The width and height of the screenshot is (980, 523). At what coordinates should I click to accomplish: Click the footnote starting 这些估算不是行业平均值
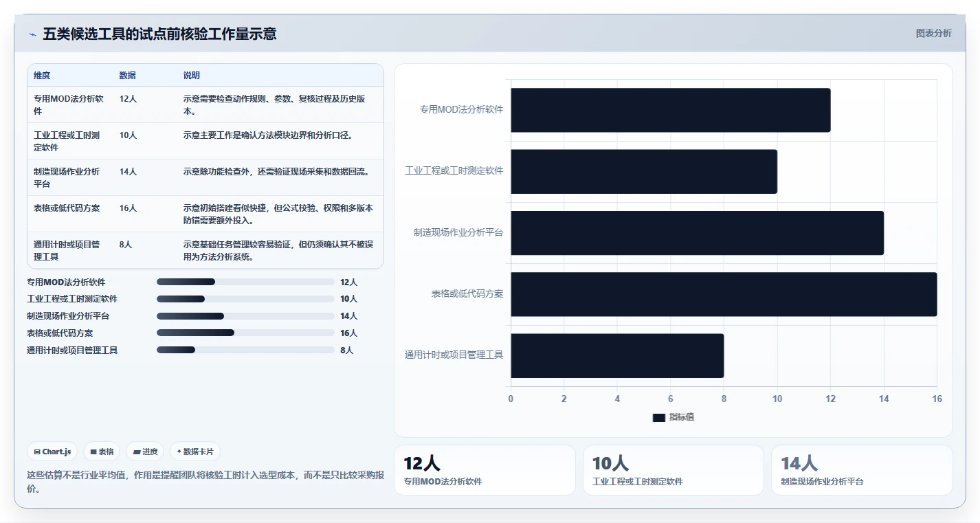205,482
